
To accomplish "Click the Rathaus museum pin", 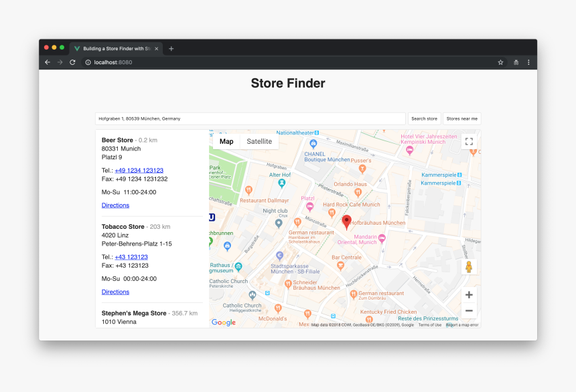I will pyautogui.click(x=238, y=267).
